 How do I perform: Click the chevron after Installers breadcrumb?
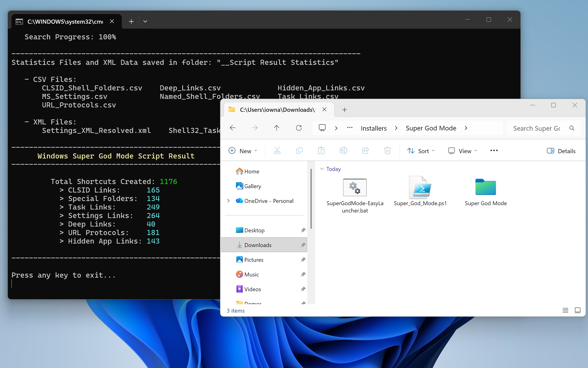396,128
